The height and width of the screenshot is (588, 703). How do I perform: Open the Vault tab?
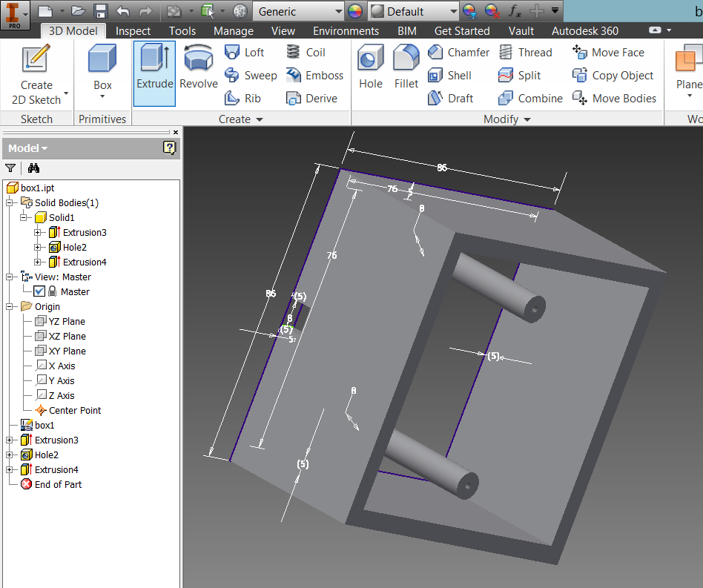tap(521, 31)
